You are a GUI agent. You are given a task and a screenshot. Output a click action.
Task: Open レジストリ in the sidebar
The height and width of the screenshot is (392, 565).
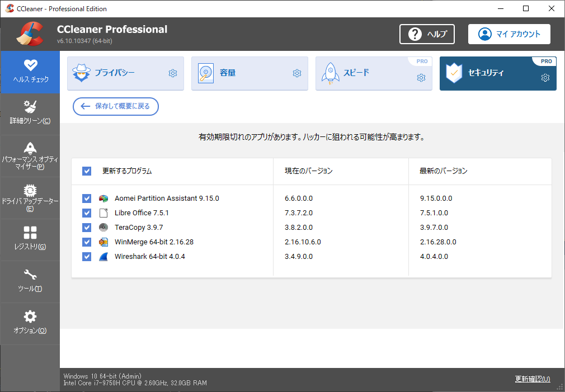click(30, 239)
